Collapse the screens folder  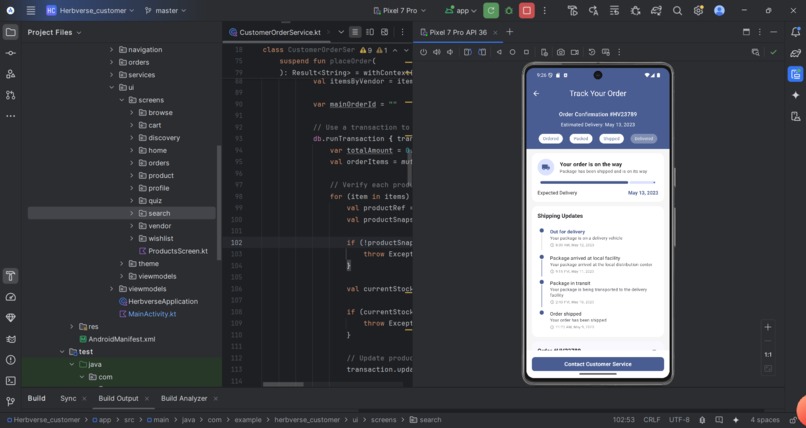[x=121, y=100]
